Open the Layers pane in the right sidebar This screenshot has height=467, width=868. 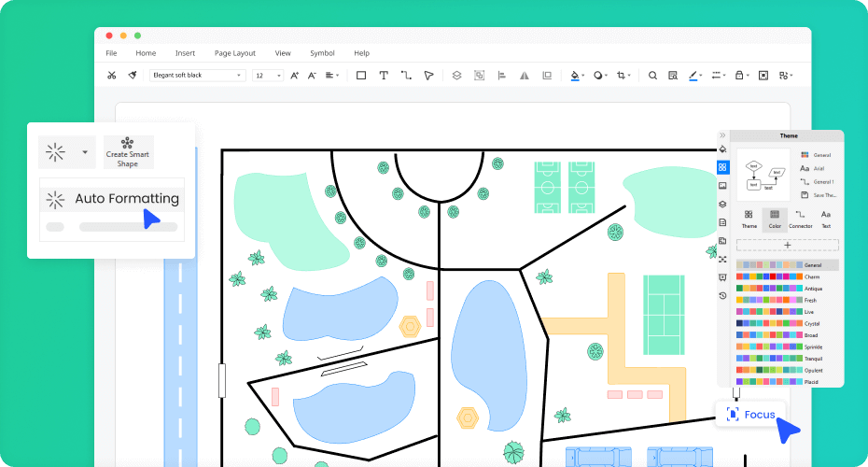point(722,204)
